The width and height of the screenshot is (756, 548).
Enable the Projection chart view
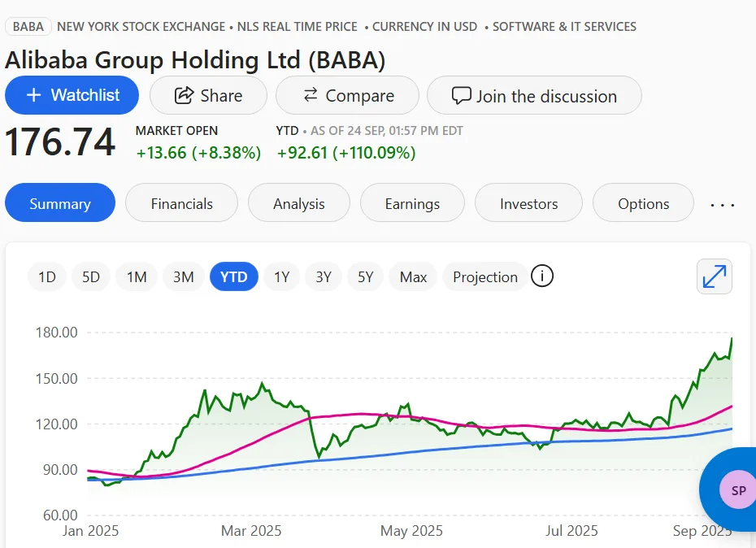coord(484,276)
